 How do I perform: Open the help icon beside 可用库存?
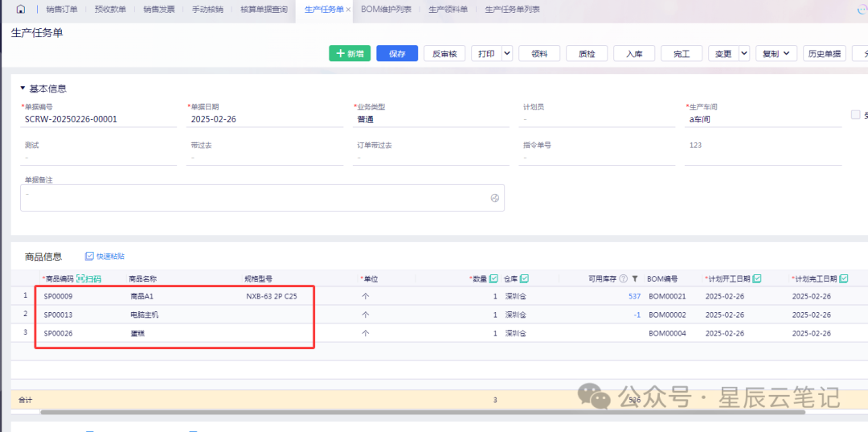624,278
